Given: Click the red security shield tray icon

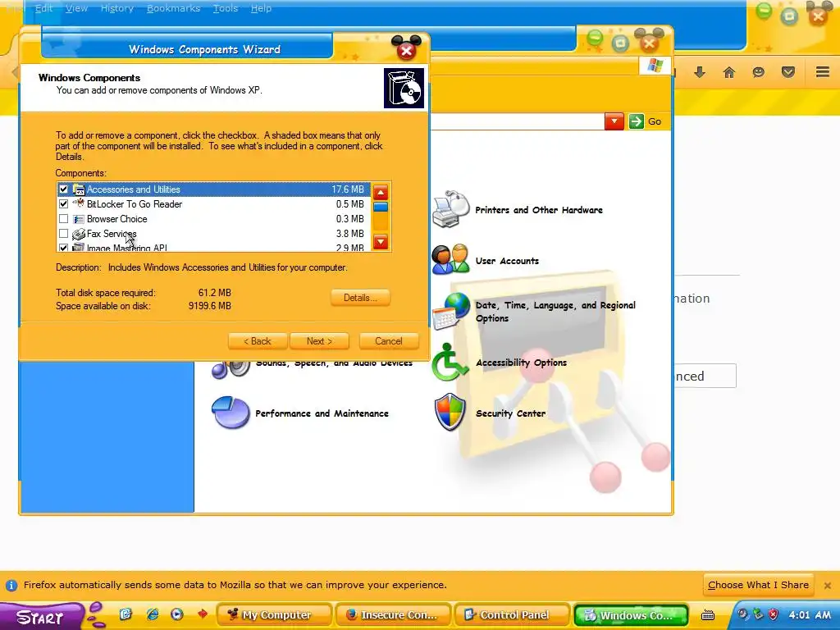Looking at the screenshot, I should click(x=773, y=614).
